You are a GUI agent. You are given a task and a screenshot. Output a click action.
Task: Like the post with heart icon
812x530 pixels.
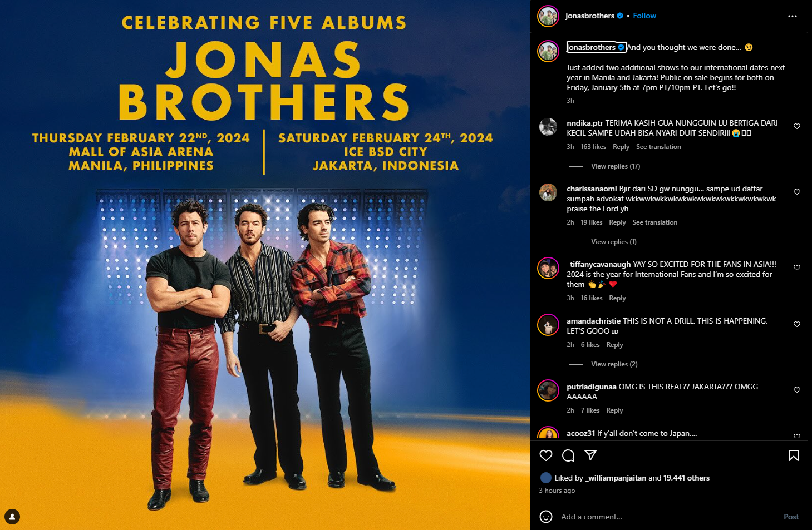(x=546, y=455)
